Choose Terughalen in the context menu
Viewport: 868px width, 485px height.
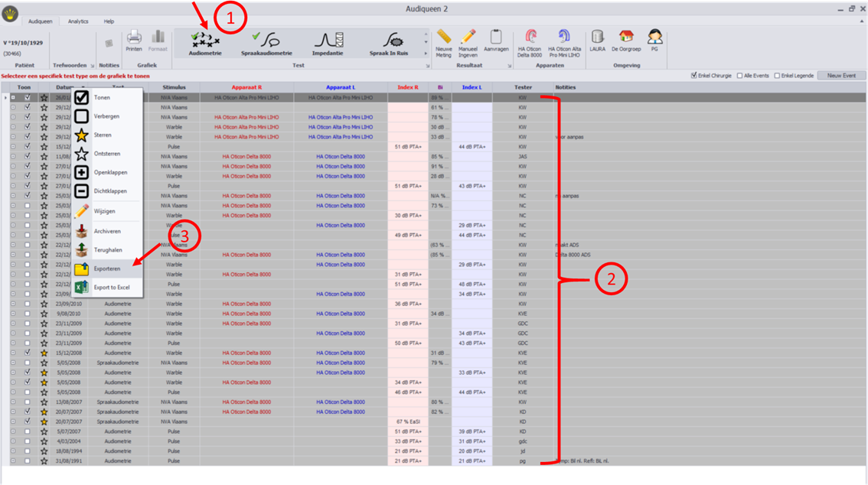pos(107,250)
